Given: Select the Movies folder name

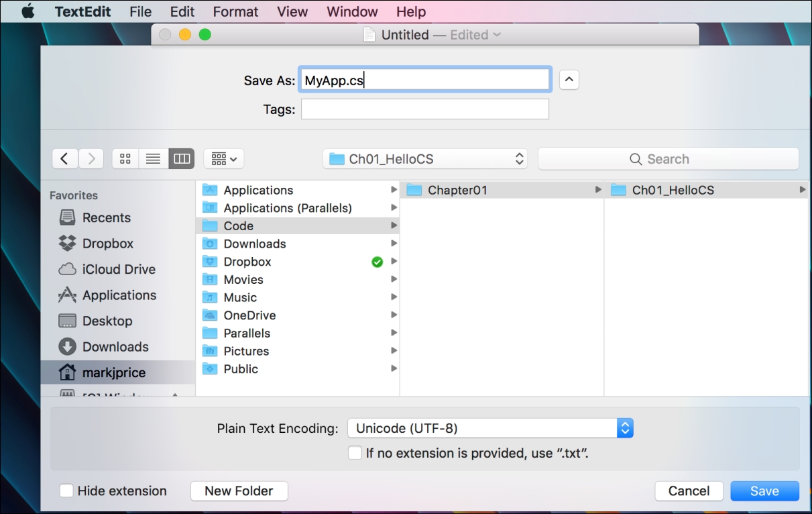Looking at the screenshot, I should click(243, 279).
